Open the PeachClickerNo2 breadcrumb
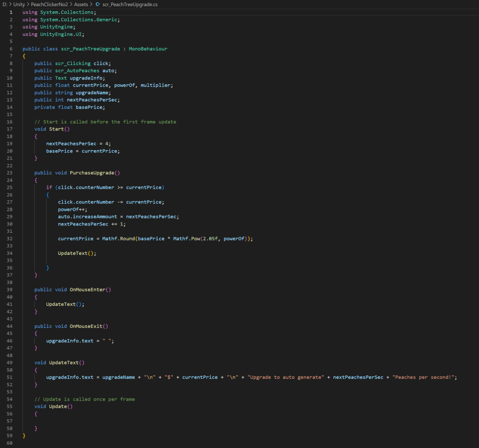Image resolution: width=479 pixels, height=448 pixels. click(49, 4)
